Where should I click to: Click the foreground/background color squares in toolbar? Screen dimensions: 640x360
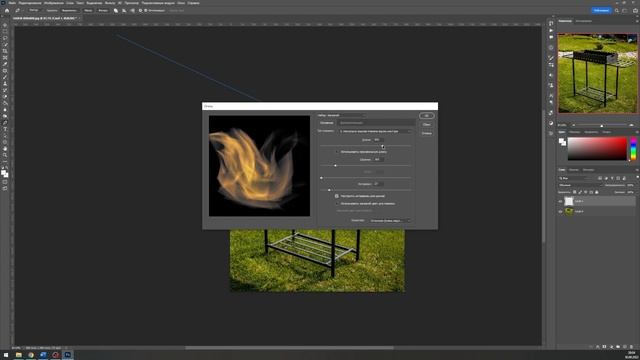point(4,174)
